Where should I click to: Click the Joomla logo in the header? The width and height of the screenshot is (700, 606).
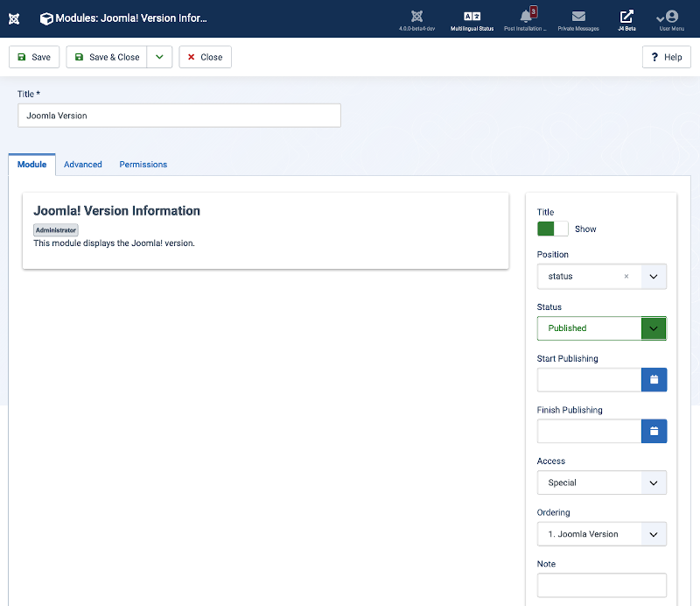click(x=14, y=18)
